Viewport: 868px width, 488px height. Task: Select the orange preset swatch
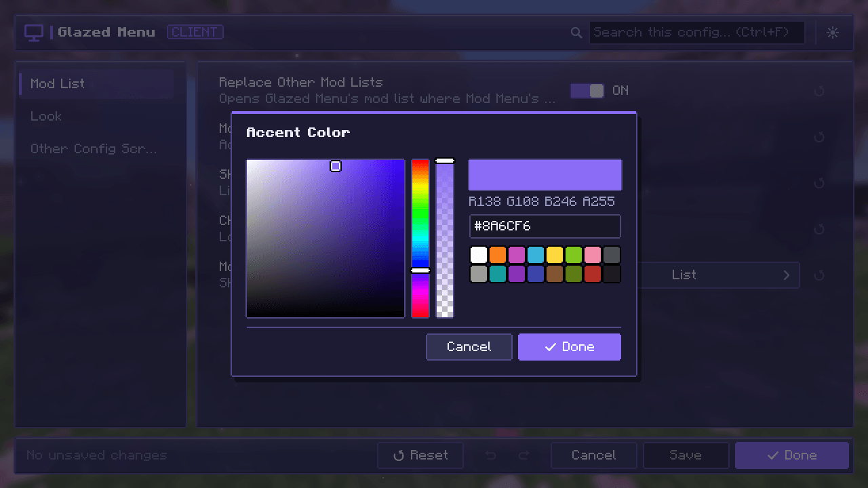[x=498, y=255]
